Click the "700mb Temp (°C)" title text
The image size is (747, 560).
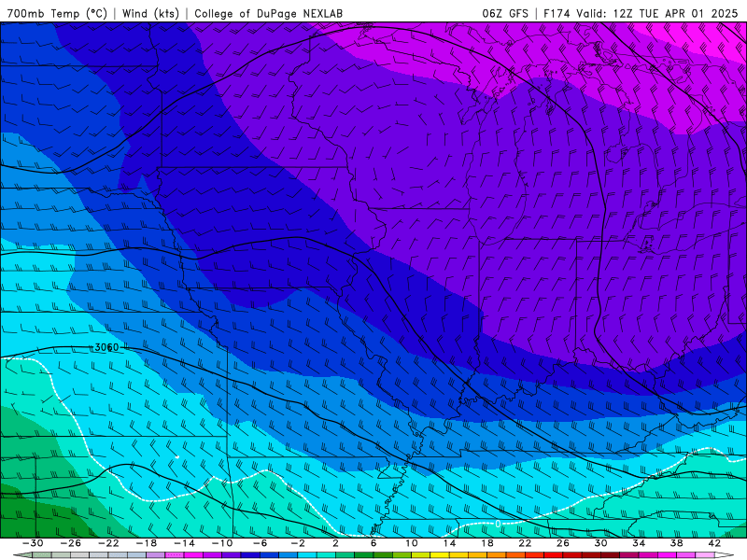pyautogui.click(x=57, y=13)
